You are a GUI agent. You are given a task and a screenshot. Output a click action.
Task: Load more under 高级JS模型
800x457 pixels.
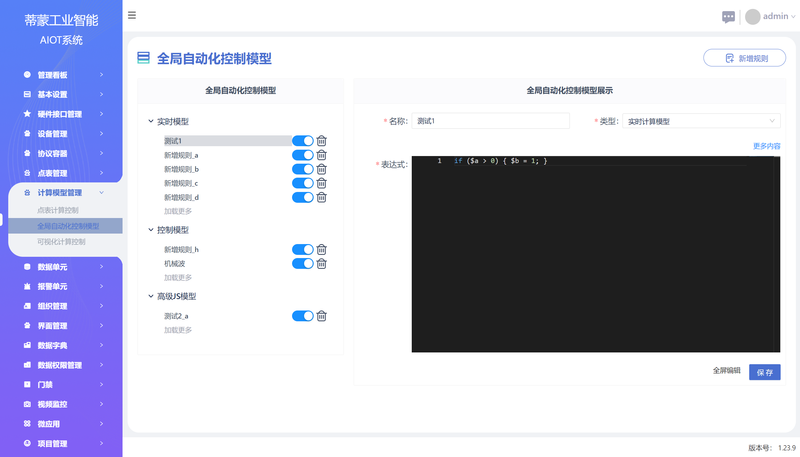click(178, 330)
